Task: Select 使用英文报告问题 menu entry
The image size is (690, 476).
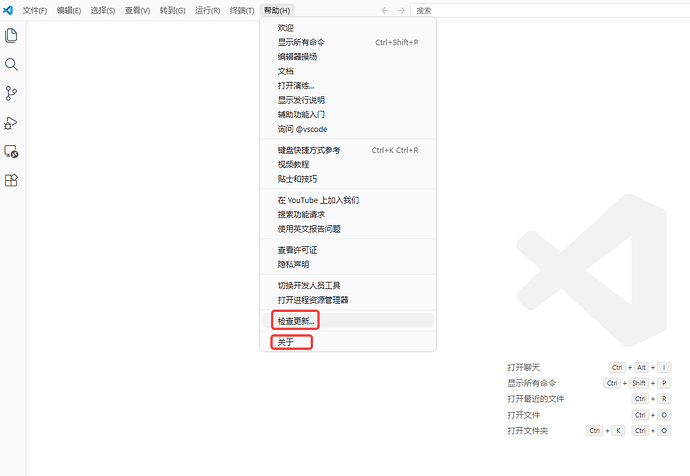Action: click(x=348, y=229)
